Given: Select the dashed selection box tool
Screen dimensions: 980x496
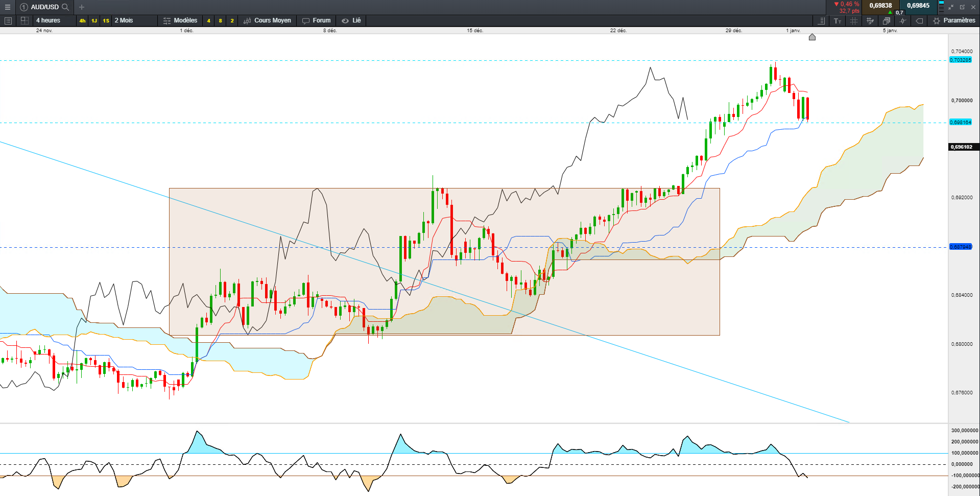Looking at the screenshot, I should click(x=854, y=21).
